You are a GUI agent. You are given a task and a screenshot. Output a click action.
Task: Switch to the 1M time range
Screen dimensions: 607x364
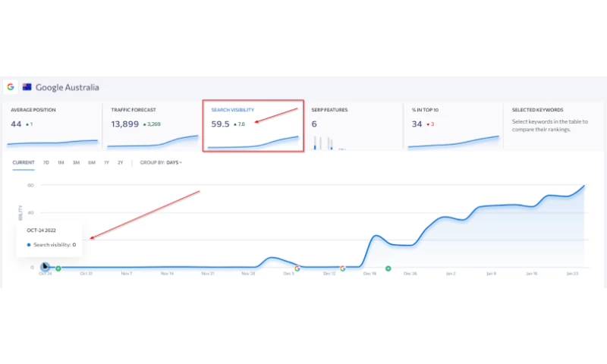tap(61, 162)
